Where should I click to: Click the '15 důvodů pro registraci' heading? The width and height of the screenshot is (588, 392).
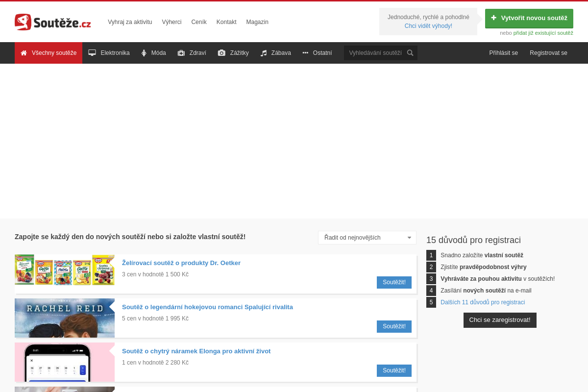pos(473,240)
